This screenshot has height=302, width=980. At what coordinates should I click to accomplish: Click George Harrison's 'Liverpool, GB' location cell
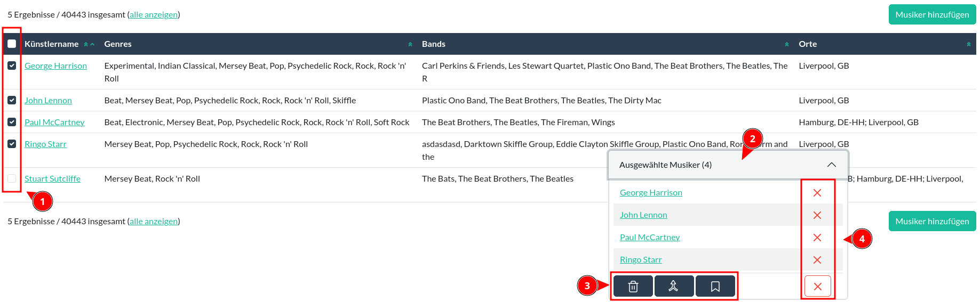824,66
